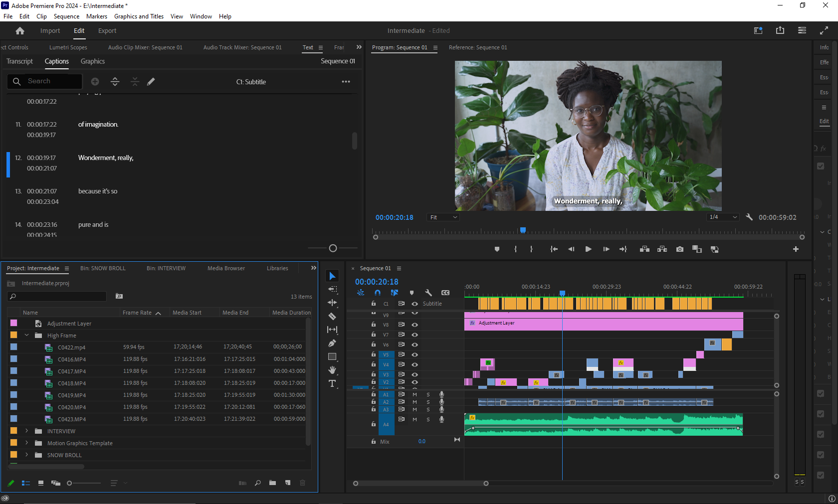
Task: Click the split caption icon
Action: click(115, 82)
